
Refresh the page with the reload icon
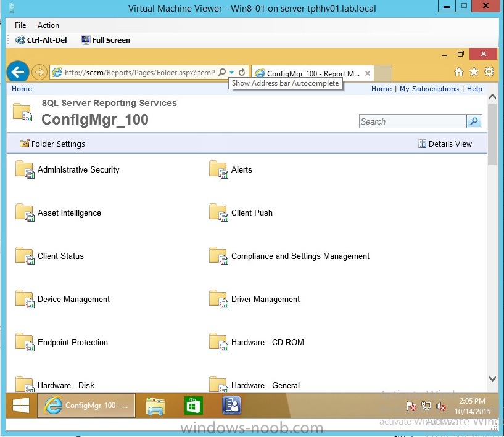tap(242, 72)
